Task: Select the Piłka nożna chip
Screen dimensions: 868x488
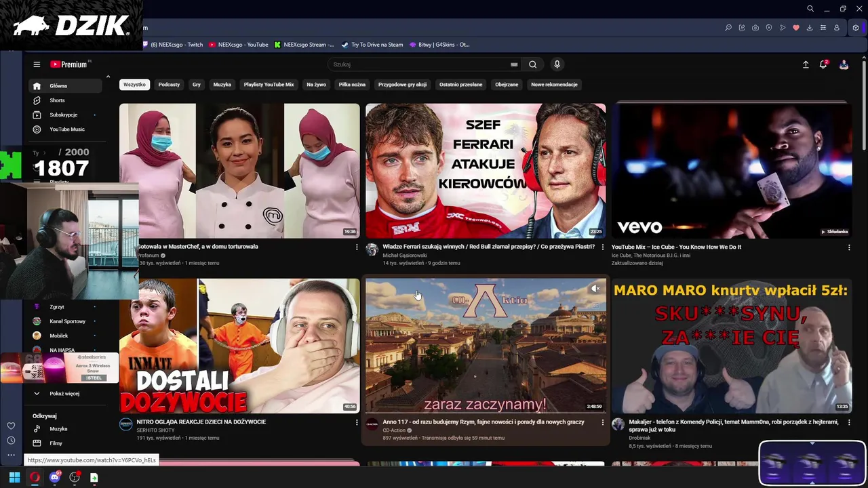Action: click(352, 85)
